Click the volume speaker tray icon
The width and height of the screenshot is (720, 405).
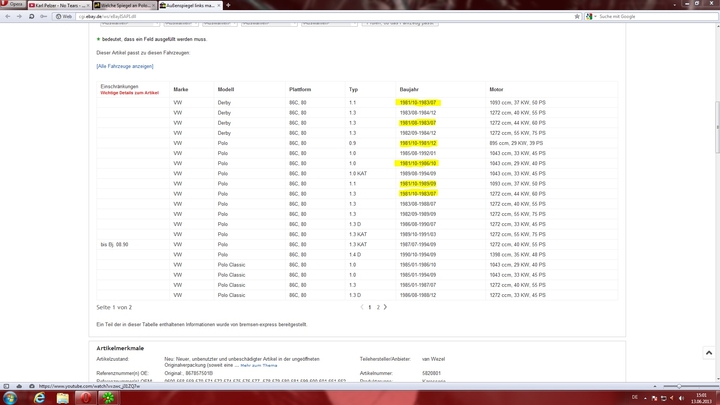(x=681, y=398)
